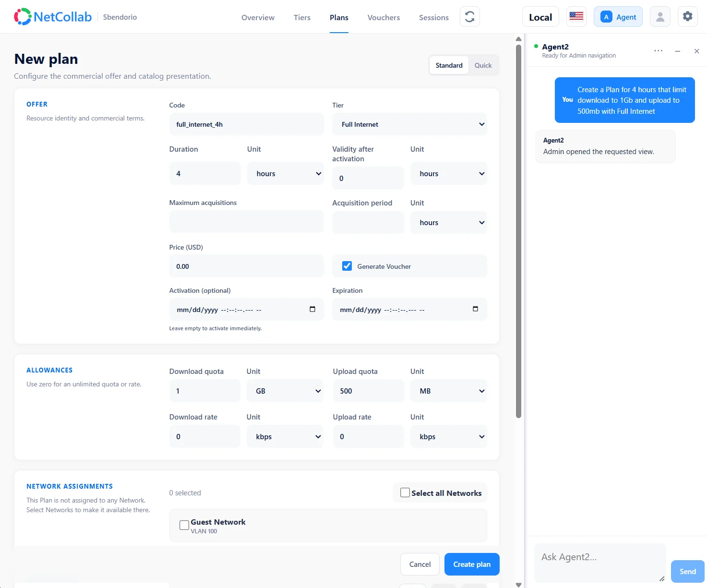Open the Duration unit dropdown
The image size is (707, 588).
click(286, 174)
